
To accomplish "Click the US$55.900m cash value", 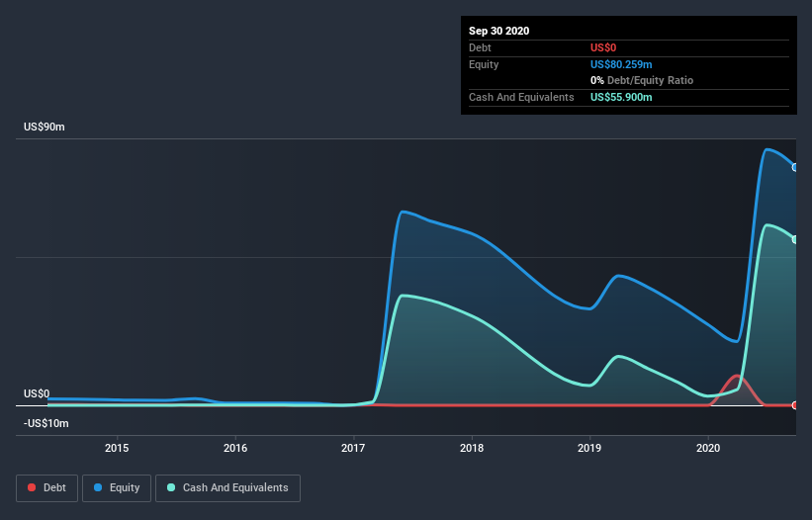I will point(621,97).
